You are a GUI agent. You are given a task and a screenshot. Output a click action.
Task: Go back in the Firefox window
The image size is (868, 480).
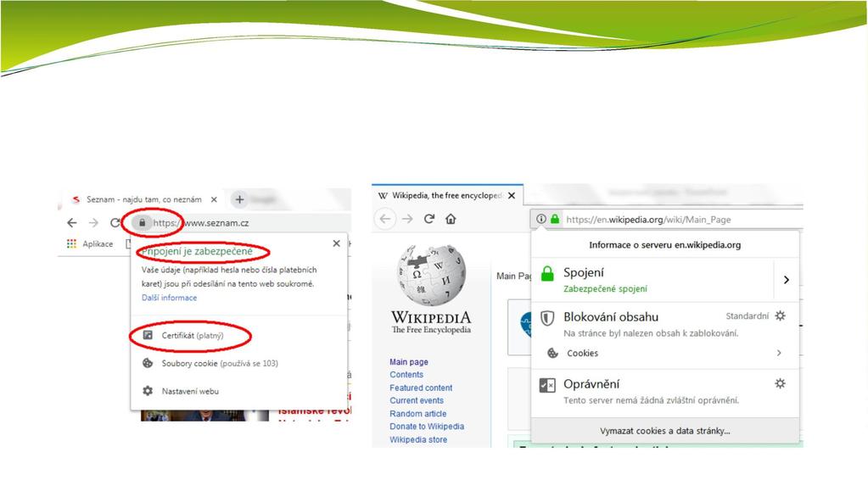385,219
